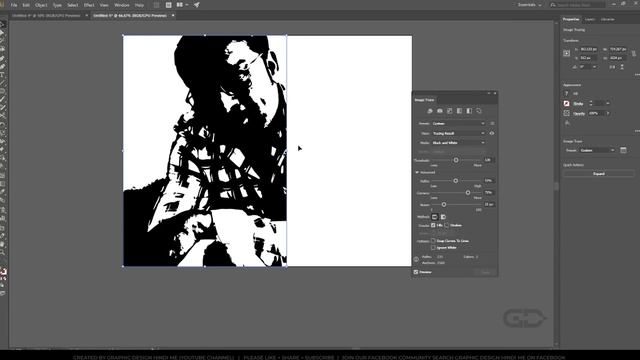The height and width of the screenshot is (360, 640).
Task: Click the GPU performance rocket icon
Action: click(x=197, y=5)
